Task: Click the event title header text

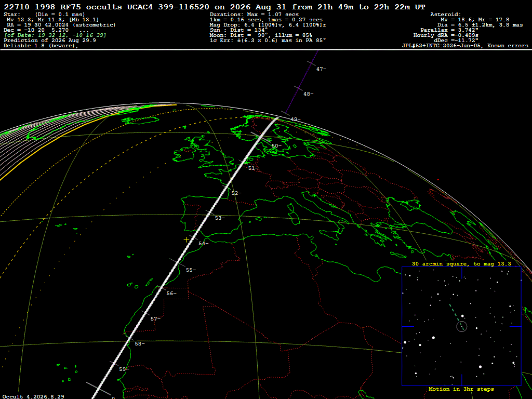Action: [x=215, y=7]
